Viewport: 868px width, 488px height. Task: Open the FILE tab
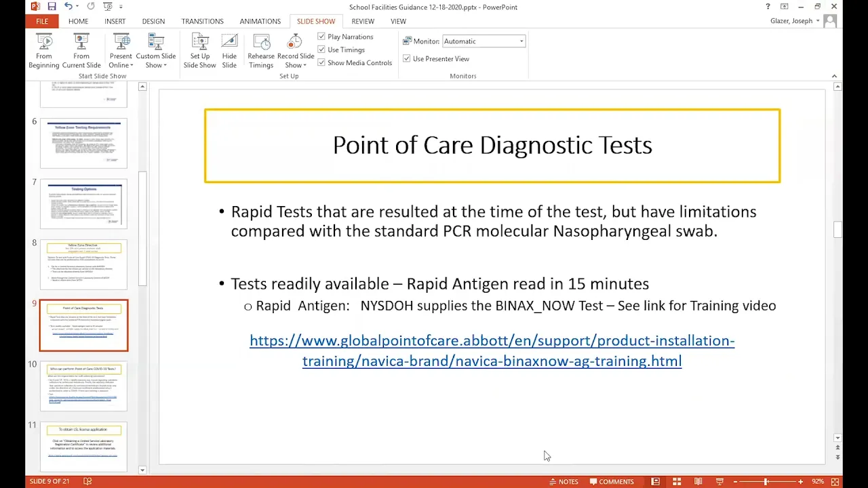(x=42, y=21)
